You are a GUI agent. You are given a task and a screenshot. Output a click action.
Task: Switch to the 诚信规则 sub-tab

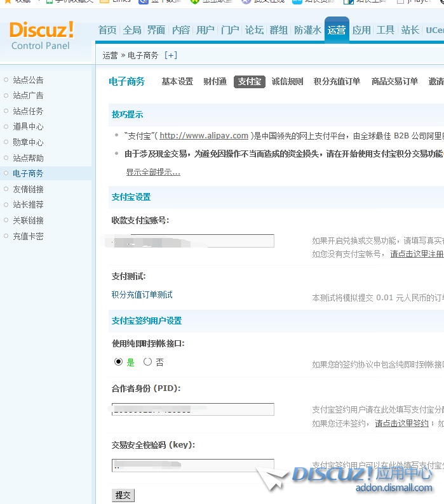click(x=287, y=82)
